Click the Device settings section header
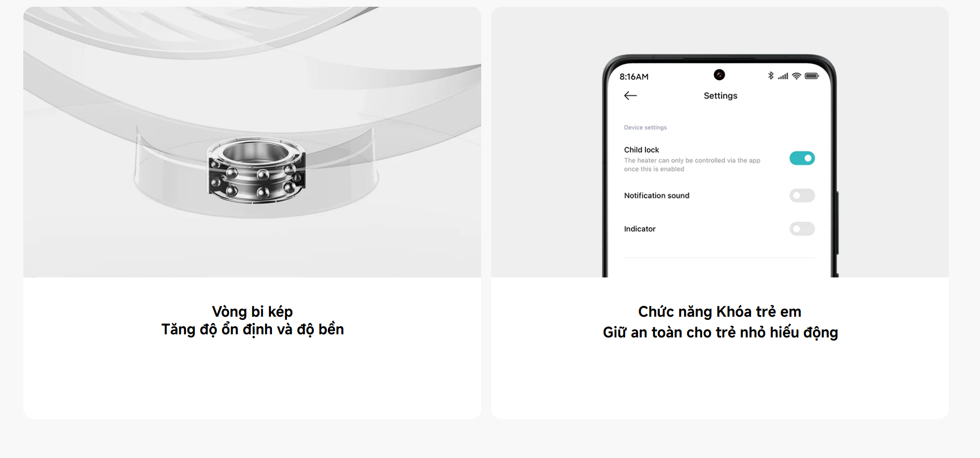 (645, 127)
